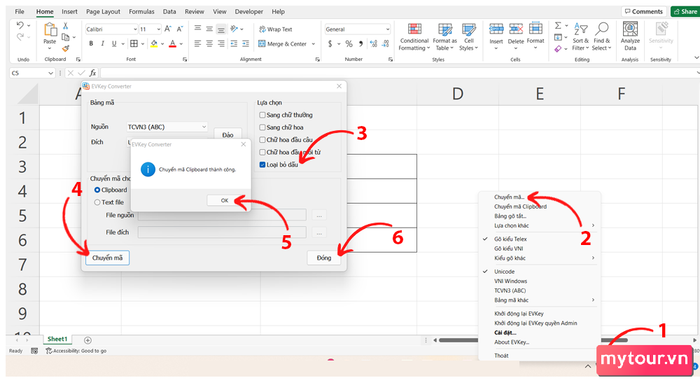The image size is (700, 385).
Task: Click the Format Painter brush icon
Action: [x=65, y=48]
